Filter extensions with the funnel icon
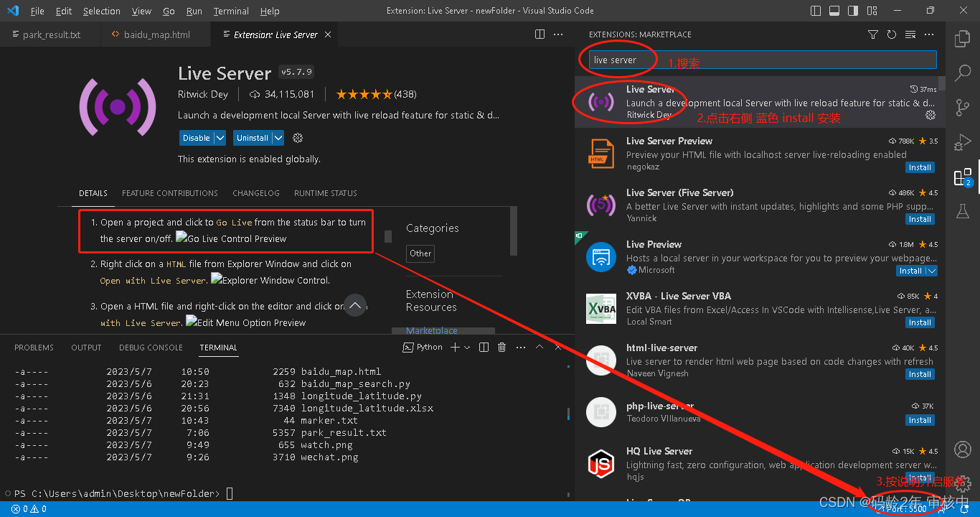The height and width of the screenshot is (517, 980). [x=873, y=34]
